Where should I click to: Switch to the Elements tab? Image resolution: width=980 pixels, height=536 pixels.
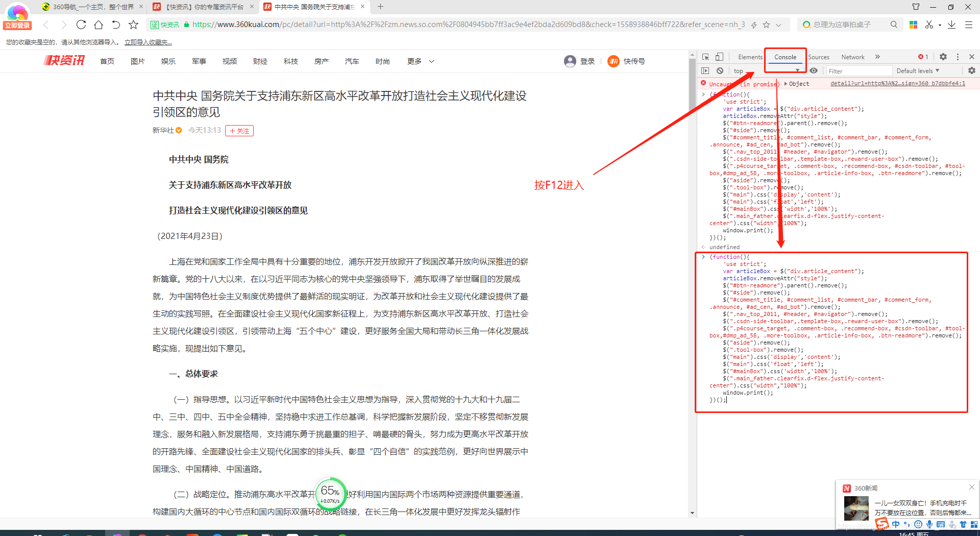point(750,57)
